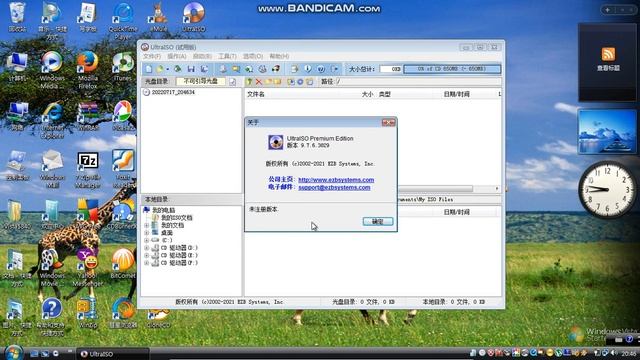Click the blue Info toolbar icon in UltraISO

(308, 69)
